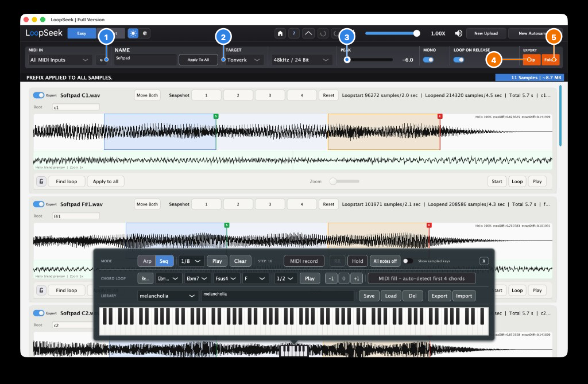This screenshot has width=588, height=384.
Task: Mute audio with the speaker icon
Action: [458, 33]
